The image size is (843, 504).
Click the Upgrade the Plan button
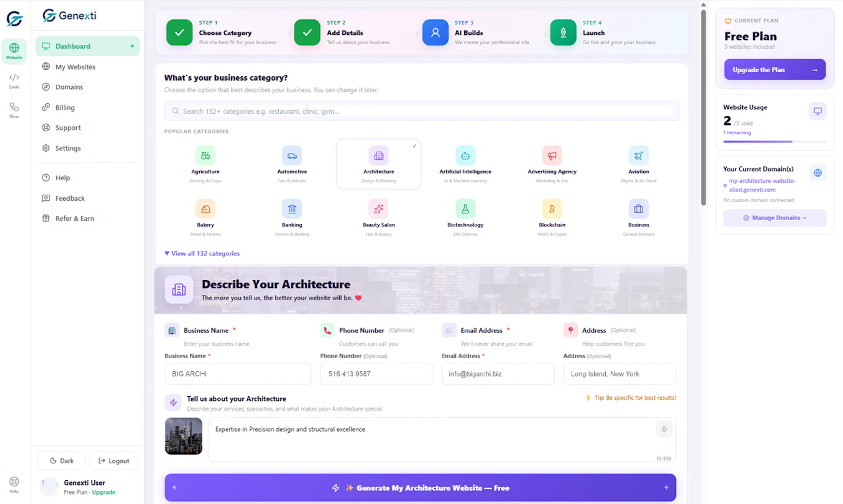775,70
